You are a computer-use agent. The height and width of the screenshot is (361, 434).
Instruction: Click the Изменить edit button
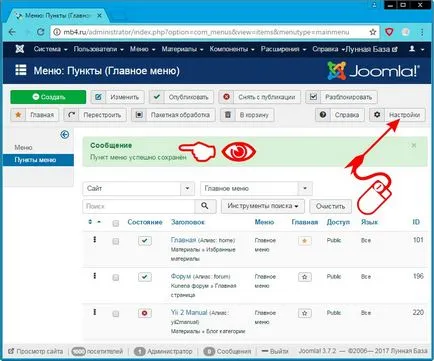118,97
